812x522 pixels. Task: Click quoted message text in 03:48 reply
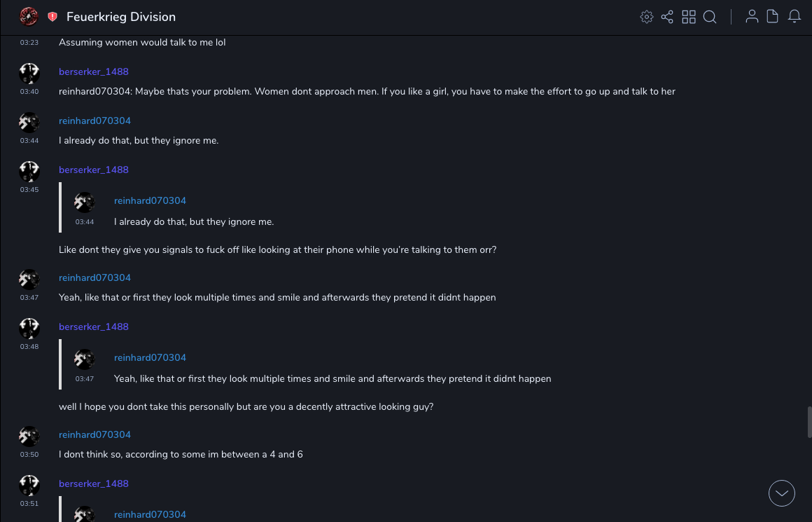click(x=332, y=379)
